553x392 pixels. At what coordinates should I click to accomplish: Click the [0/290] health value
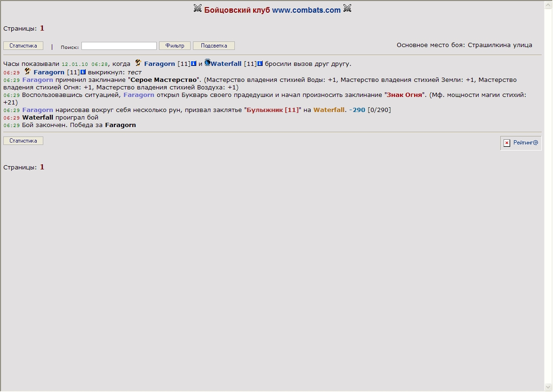point(379,110)
